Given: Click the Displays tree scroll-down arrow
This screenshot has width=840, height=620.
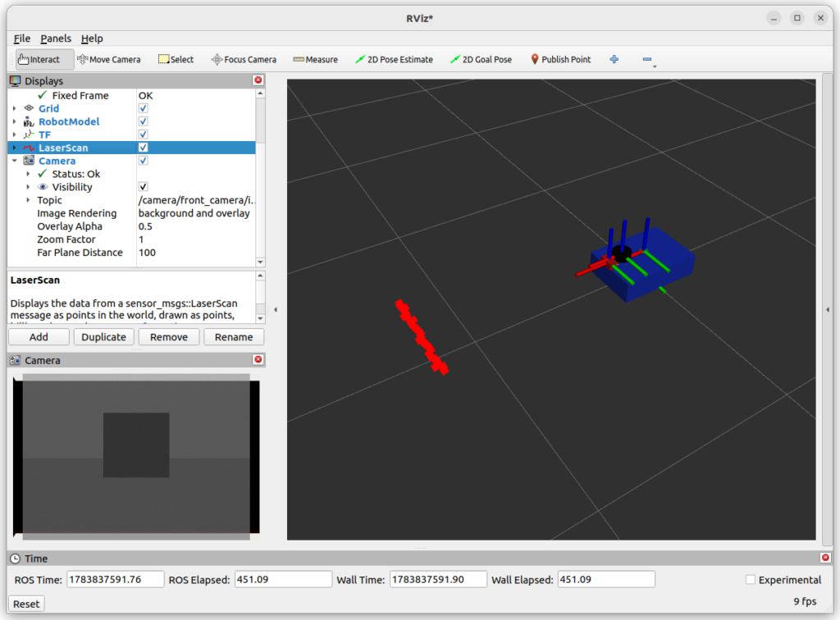Looking at the screenshot, I should pyautogui.click(x=260, y=262).
